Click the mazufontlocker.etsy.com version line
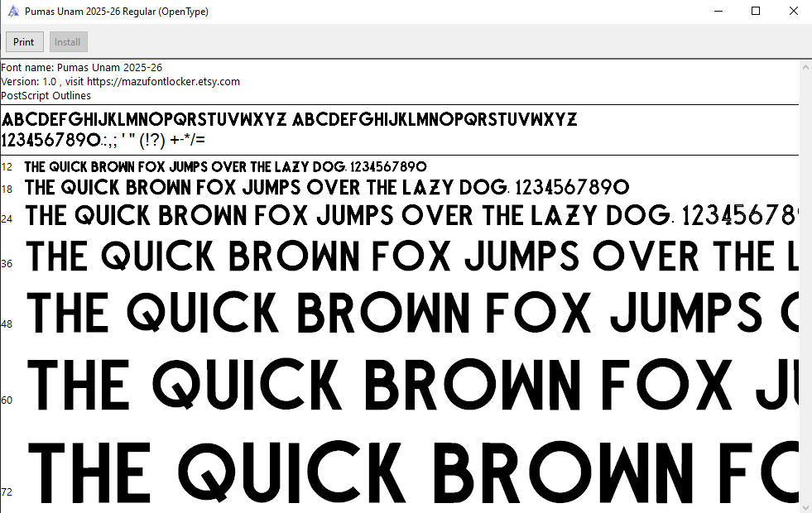Screen dimensions: 812x513 pyautogui.click(x=120, y=81)
